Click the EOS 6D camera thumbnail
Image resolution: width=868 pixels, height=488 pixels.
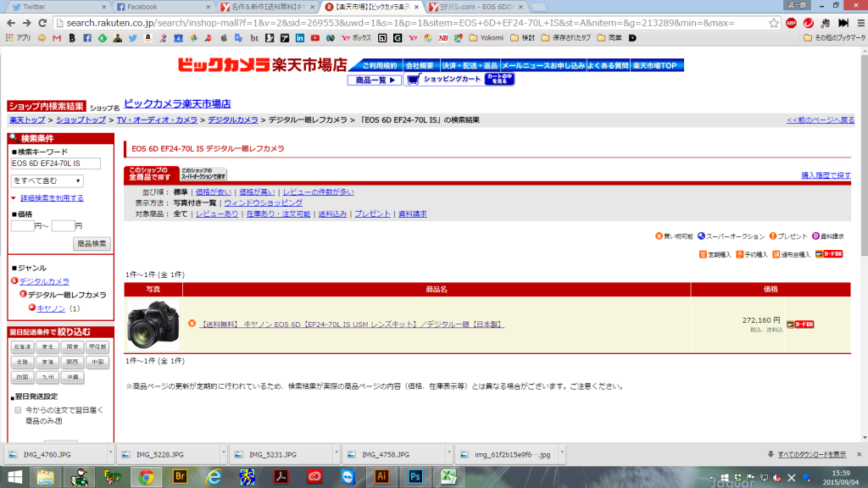click(x=153, y=324)
